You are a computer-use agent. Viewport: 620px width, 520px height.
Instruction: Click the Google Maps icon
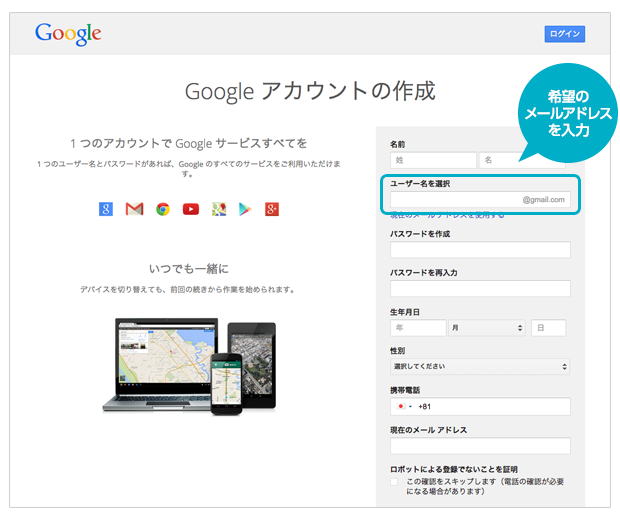pyautogui.click(x=219, y=209)
